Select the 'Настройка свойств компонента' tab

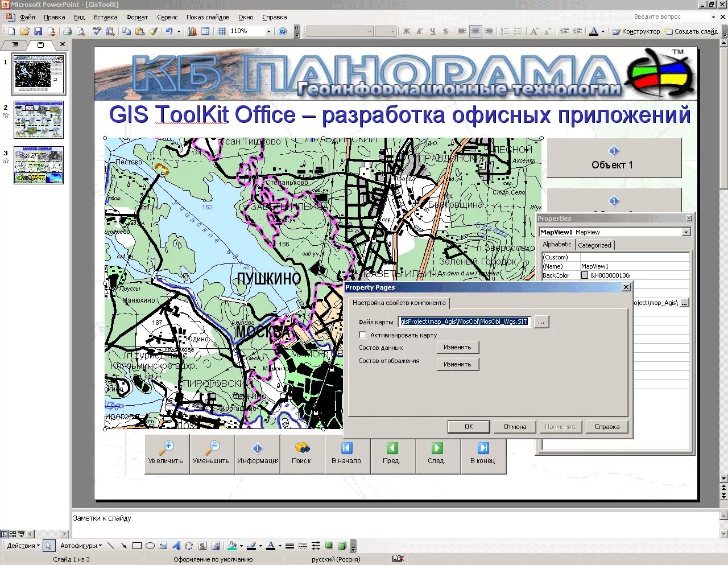[399, 303]
